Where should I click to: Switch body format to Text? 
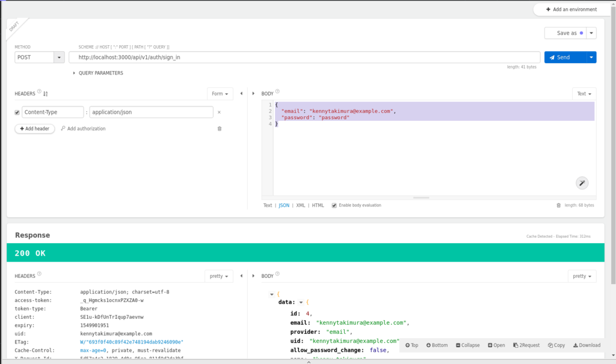click(x=268, y=205)
